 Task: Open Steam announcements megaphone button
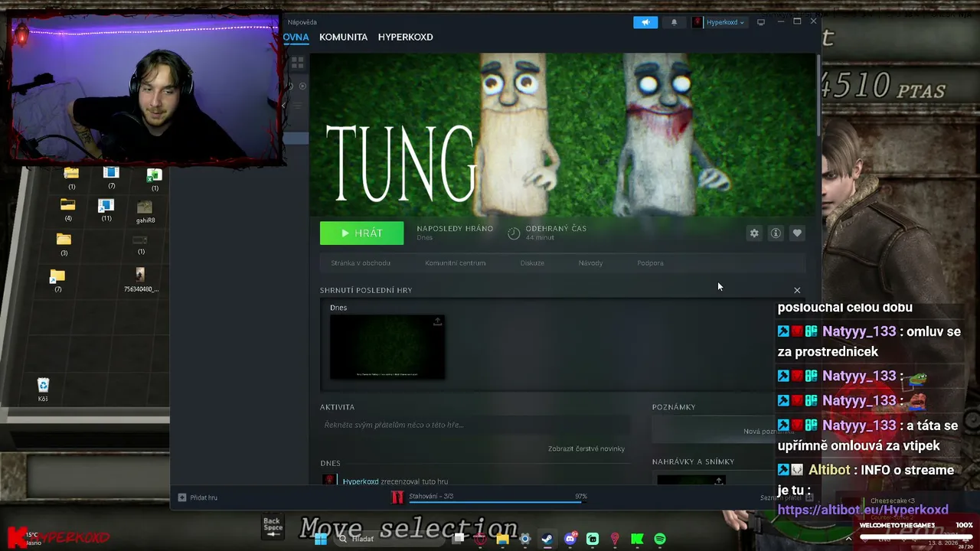(645, 22)
